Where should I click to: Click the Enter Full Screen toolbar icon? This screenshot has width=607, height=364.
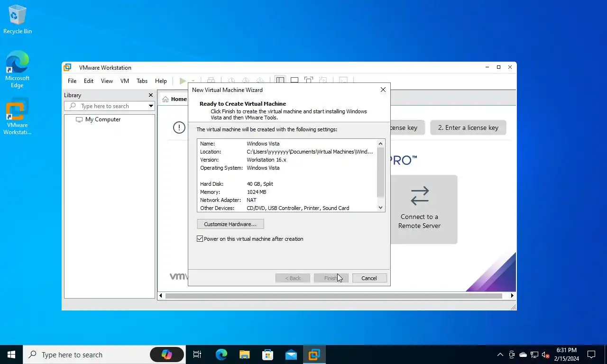coord(309,81)
